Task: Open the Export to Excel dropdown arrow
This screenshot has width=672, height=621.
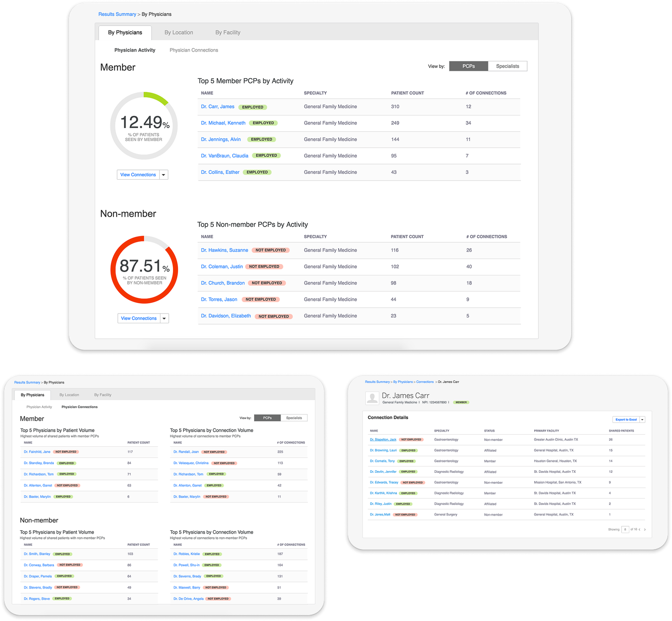Action: coord(642,419)
